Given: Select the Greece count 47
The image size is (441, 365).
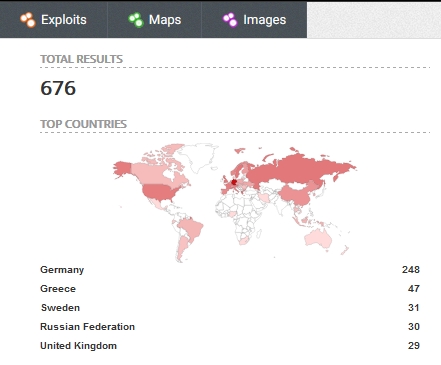Looking at the screenshot, I should 414,289.
